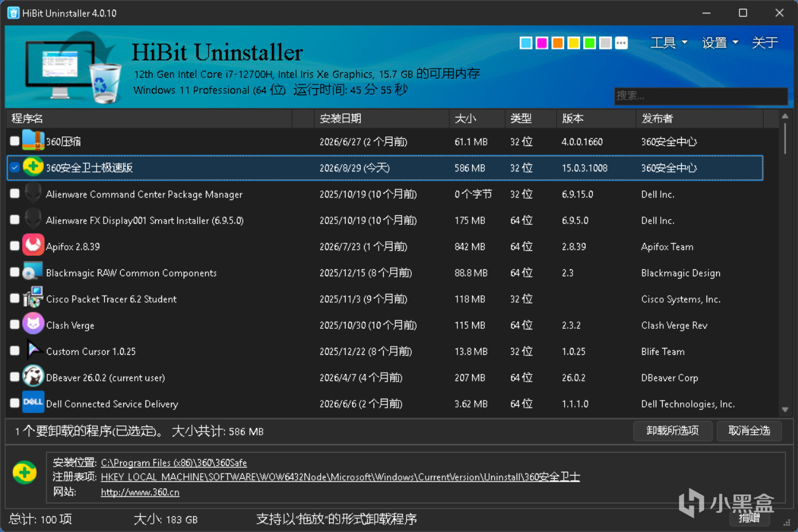Select the Apifox Team publisher cell
Image resolution: width=798 pixels, height=532 pixels.
(667, 246)
